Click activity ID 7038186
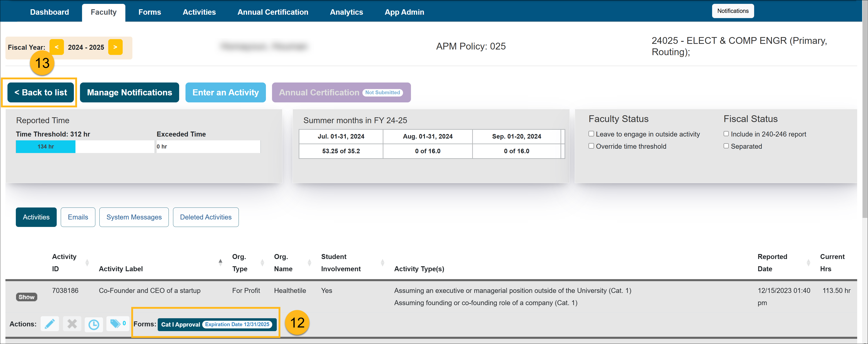Image resolution: width=868 pixels, height=344 pixels. click(x=65, y=290)
